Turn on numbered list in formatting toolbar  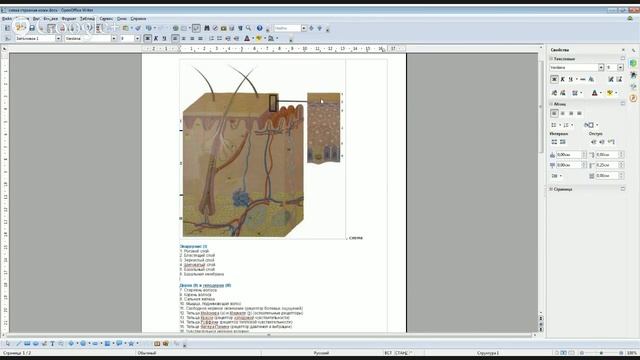point(211,38)
